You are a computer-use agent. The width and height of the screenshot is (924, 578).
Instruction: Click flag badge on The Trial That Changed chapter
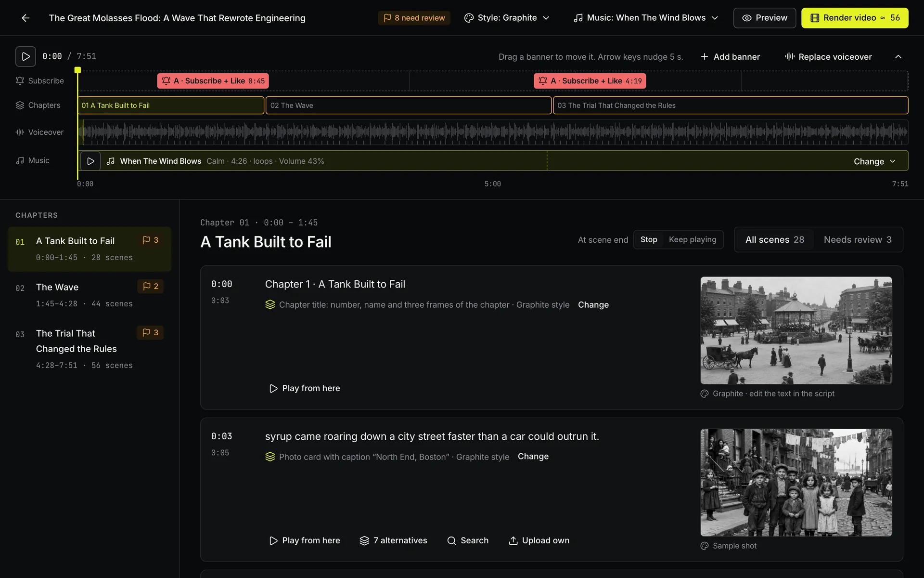[x=151, y=332]
